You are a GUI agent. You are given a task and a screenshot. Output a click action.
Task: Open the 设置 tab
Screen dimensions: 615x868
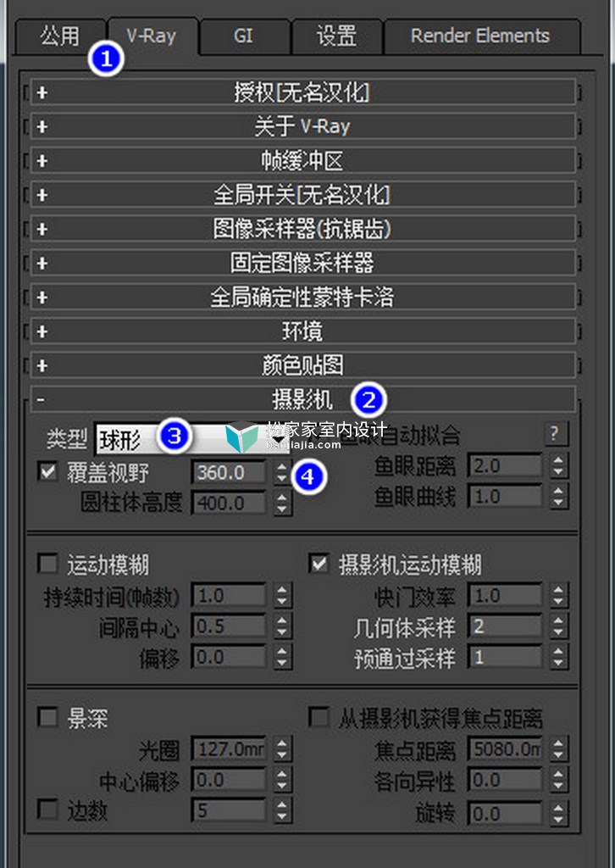336,36
